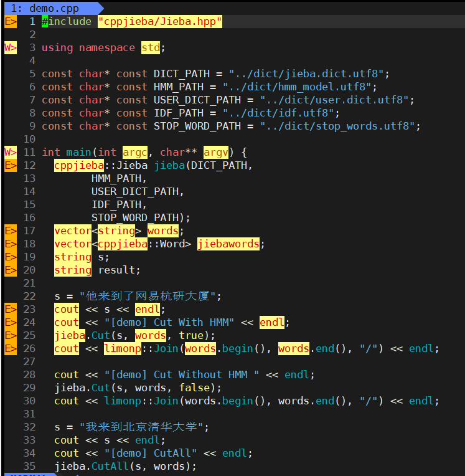
Task: Click "../dict/stop_words.utf8" string
Action: (337, 126)
